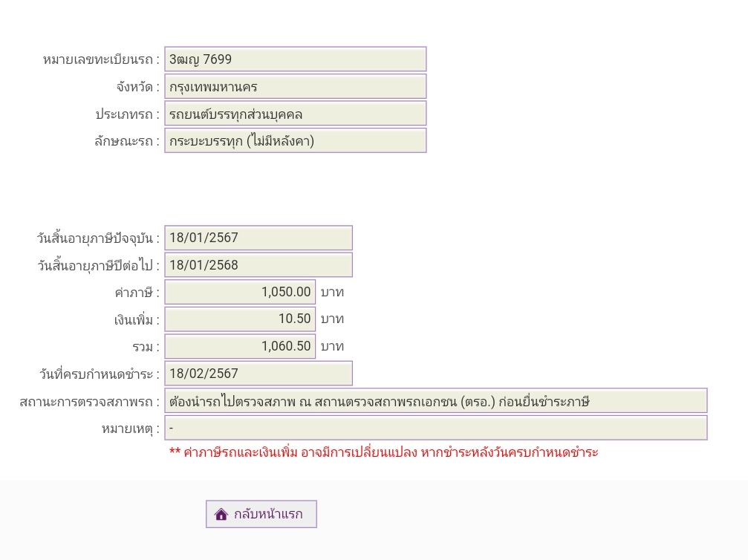Click current tax expiry field 18/01/2567
Image resolution: width=748 pixels, height=560 pixels.
point(258,238)
